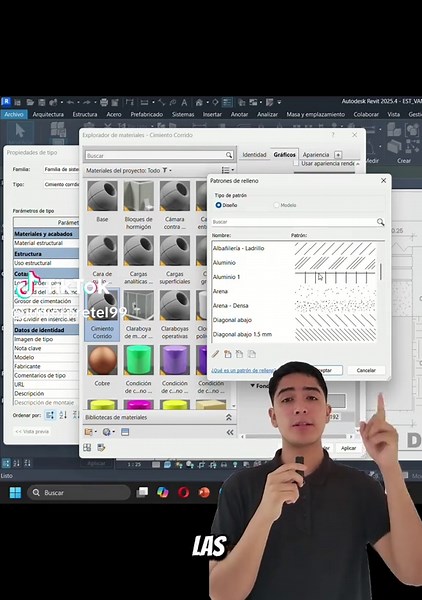422x600 pixels.
Task: Open the Arquitectura ribbon tab
Action: click(x=48, y=114)
